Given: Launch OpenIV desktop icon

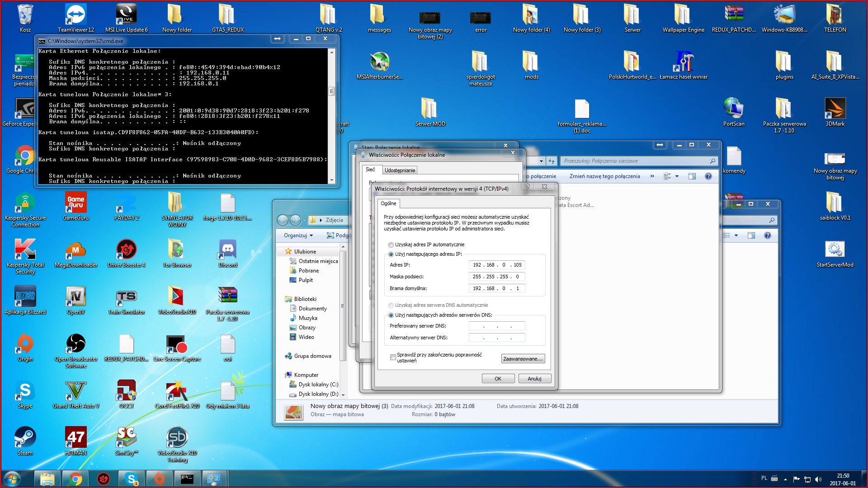Looking at the screenshot, I should pyautogui.click(x=76, y=300).
